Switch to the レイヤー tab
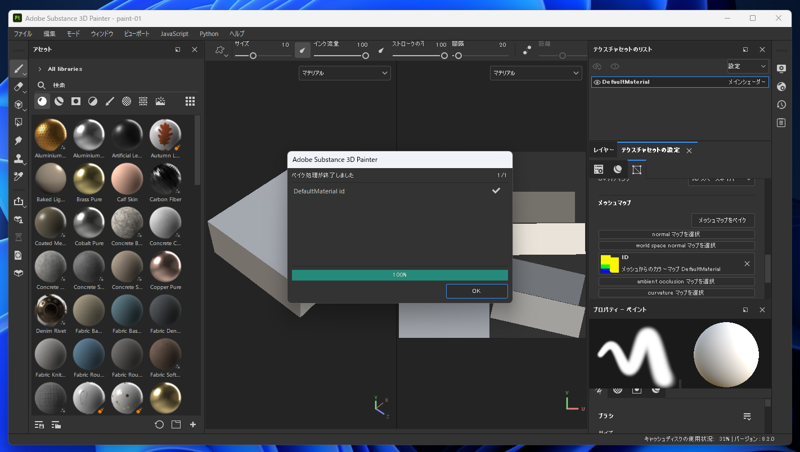The image size is (800, 452). pos(603,150)
